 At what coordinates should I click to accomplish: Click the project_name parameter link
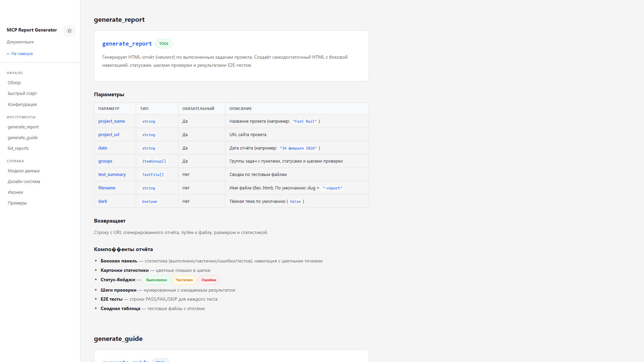(111, 121)
